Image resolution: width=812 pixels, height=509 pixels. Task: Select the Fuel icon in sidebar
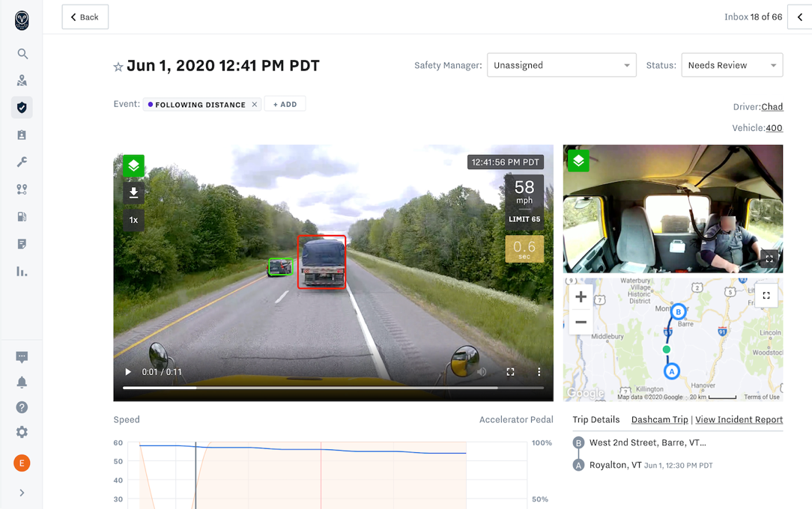coord(22,216)
